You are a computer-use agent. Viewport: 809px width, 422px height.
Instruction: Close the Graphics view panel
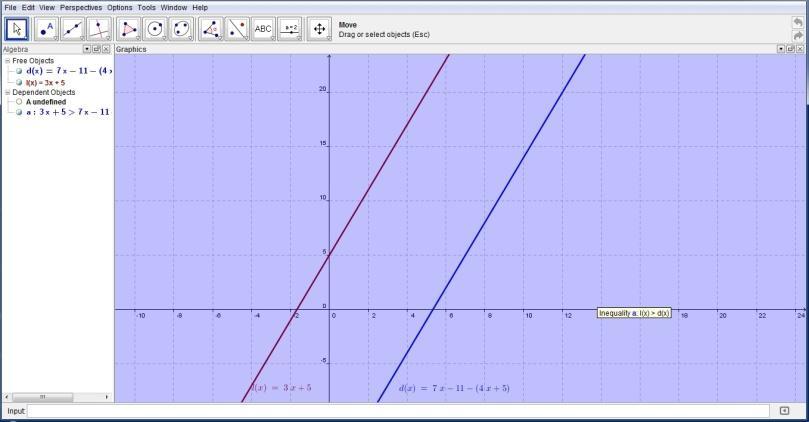(800, 49)
